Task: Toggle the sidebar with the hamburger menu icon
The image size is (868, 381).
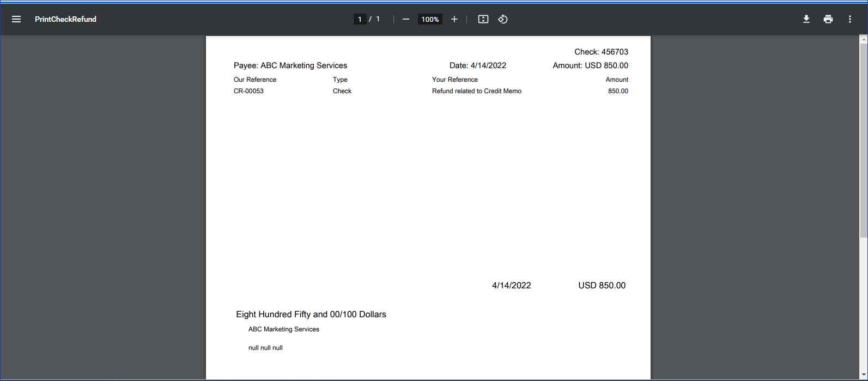Action: coord(16,19)
